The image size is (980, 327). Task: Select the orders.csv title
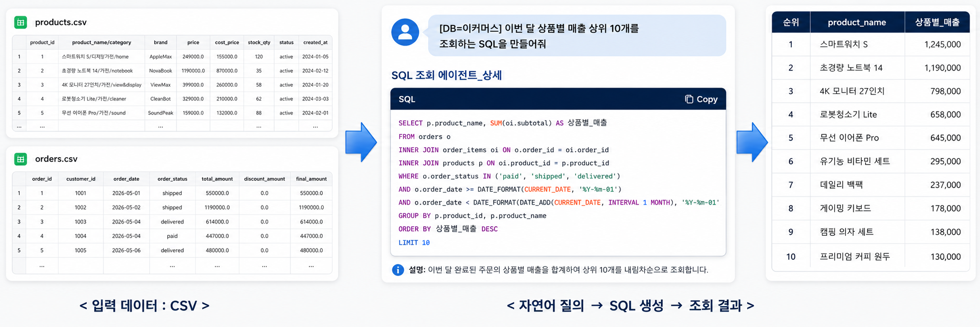[x=56, y=159]
